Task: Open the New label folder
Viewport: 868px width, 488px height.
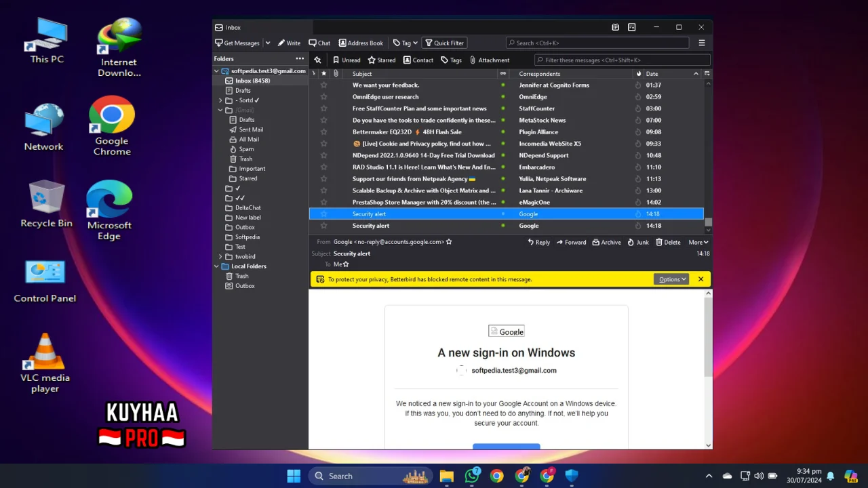Action: 248,218
